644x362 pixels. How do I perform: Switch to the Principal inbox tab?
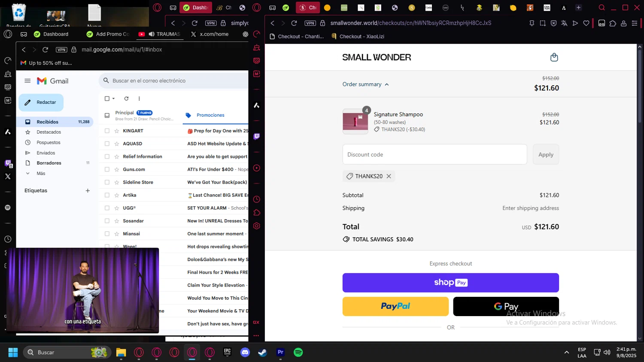coord(140,115)
